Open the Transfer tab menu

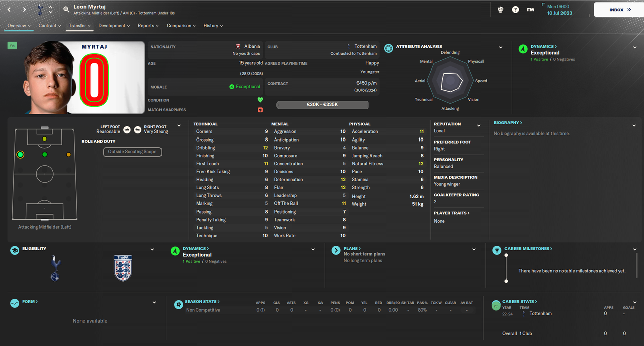(80, 26)
